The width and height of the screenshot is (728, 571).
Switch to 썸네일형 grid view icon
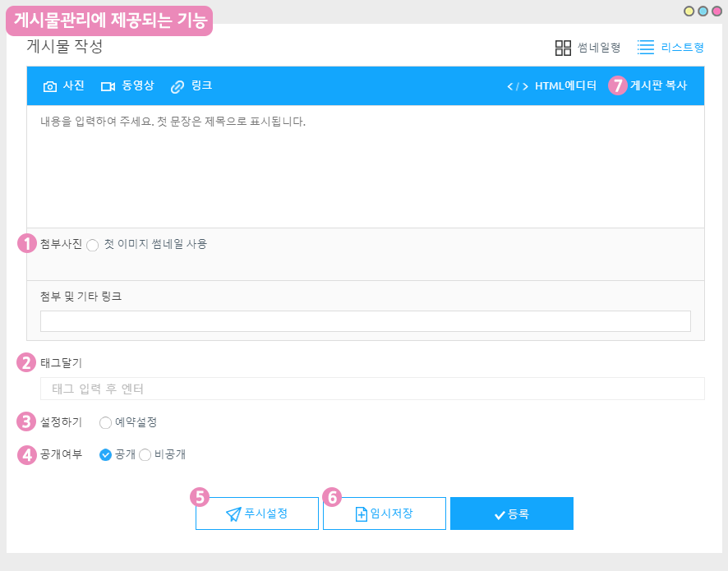click(x=563, y=48)
